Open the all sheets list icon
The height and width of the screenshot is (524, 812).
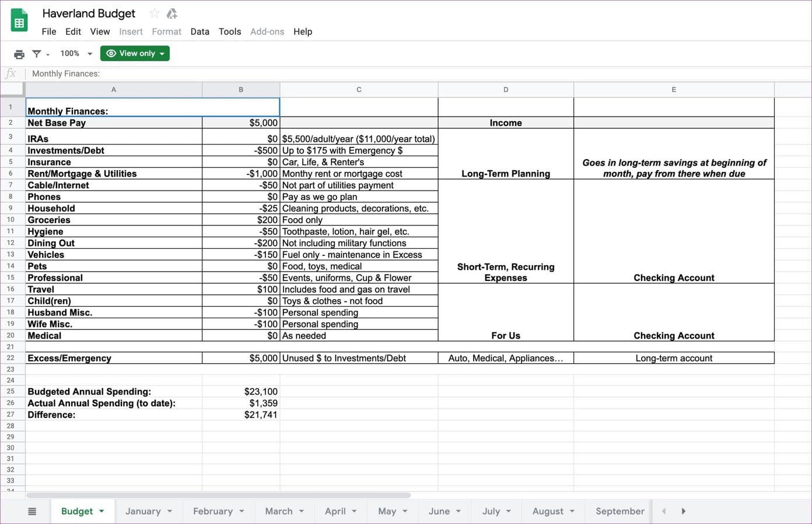click(32, 511)
